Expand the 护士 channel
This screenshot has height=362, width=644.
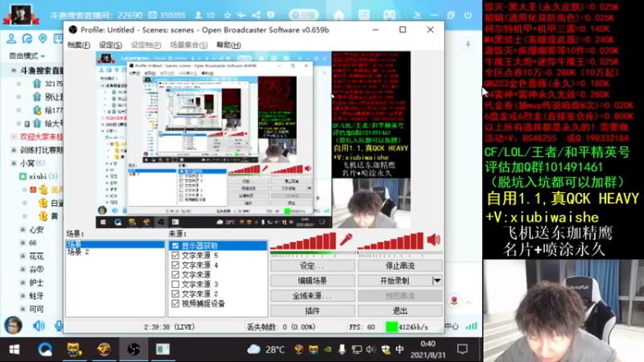tap(23, 282)
